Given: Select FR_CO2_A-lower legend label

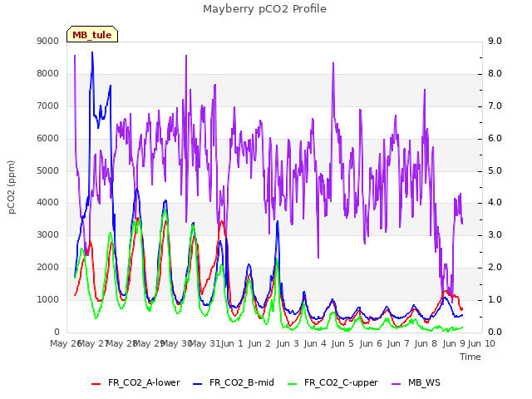Looking at the screenshot, I should click(144, 382).
